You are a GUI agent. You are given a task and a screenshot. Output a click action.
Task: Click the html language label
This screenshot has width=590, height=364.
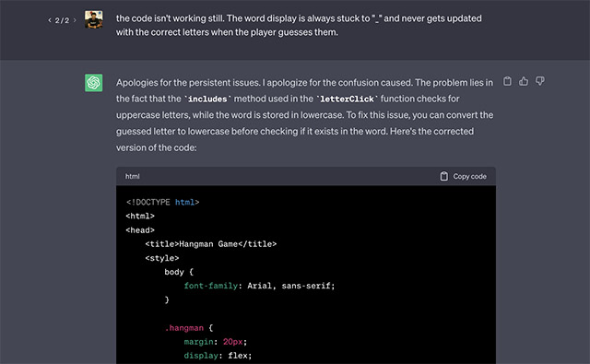(133, 176)
